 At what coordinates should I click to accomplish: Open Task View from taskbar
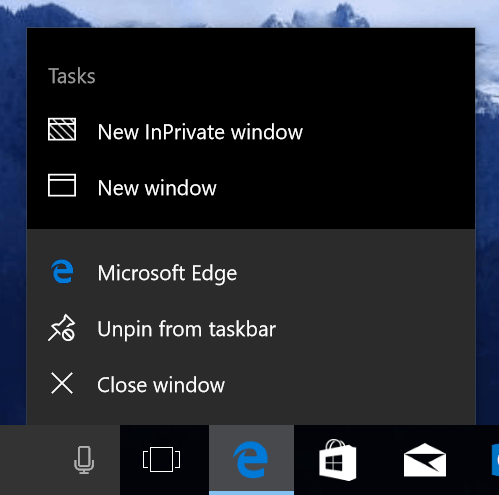pos(161,460)
